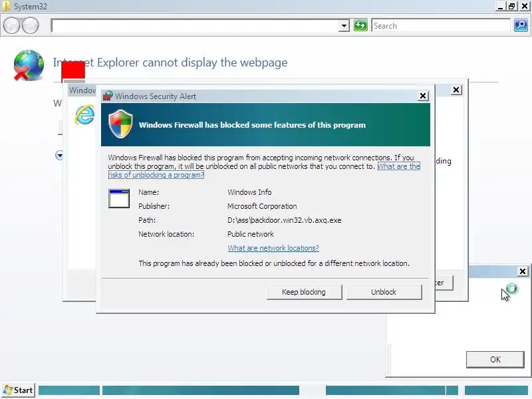Click the Keep blocking button
532x399 pixels.
pos(304,292)
